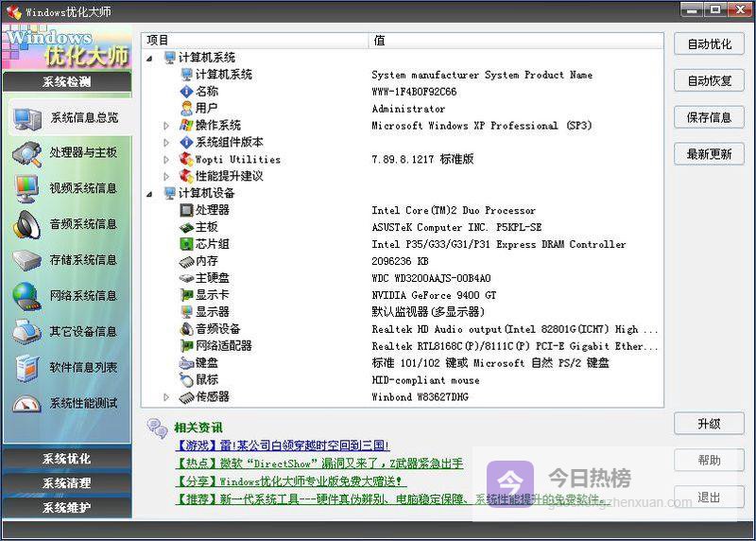Click the 存储系统信息 drive icon
Screen dimensions: 756x541
(26, 260)
